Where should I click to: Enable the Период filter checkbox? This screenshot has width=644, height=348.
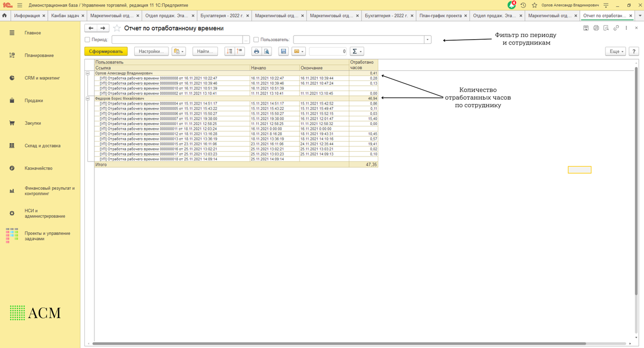(x=87, y=40)
